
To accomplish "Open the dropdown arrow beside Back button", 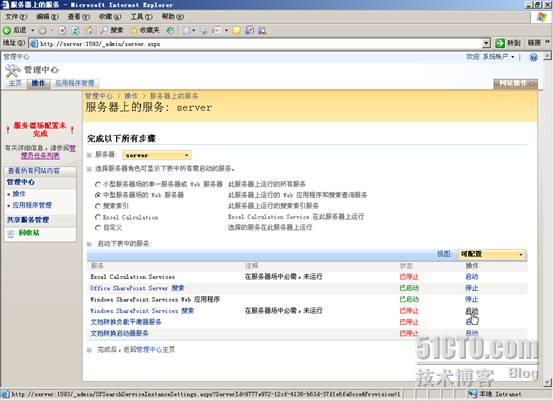I will click(32, 30).
